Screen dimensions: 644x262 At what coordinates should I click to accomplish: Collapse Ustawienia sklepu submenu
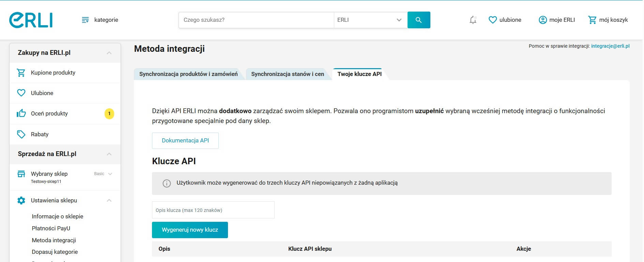pyautogui.click(x=109, y=200)
